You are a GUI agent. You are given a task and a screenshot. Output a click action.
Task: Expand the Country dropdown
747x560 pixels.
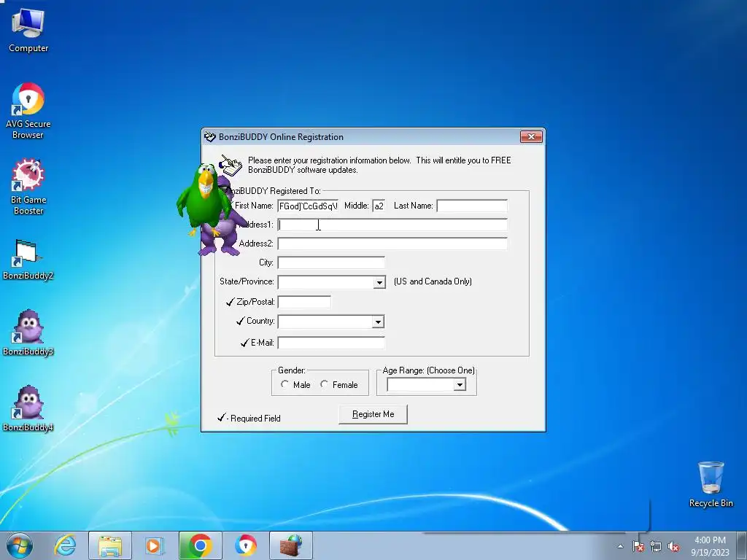[x=378, y=322]
